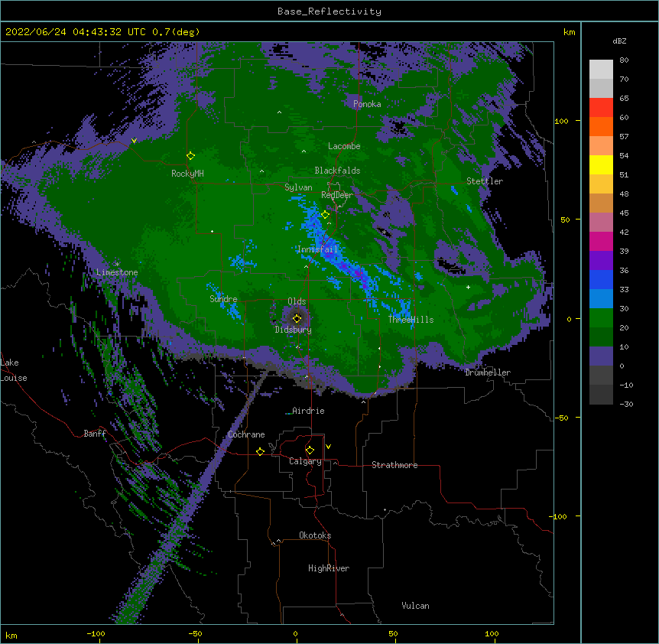Click the RedDeer city label
This screenshot has width=659, height=644.
point(337,195)
